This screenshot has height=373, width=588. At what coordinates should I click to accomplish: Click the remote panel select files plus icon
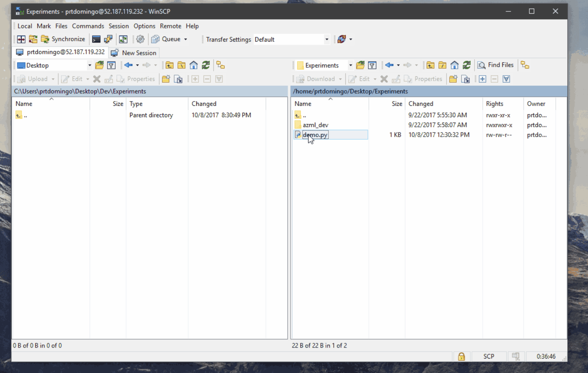pyautogui.click(x=483, y=79)
